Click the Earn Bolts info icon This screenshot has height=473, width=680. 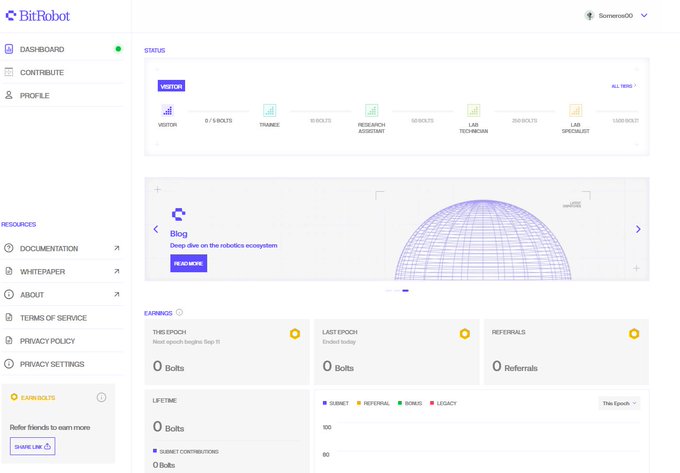pos(101,397)
